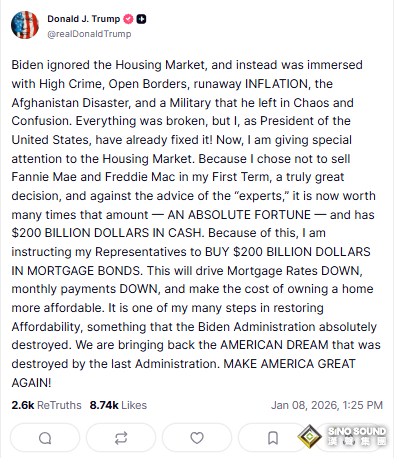Reply using the speech bubble icon

click(45, 438)
